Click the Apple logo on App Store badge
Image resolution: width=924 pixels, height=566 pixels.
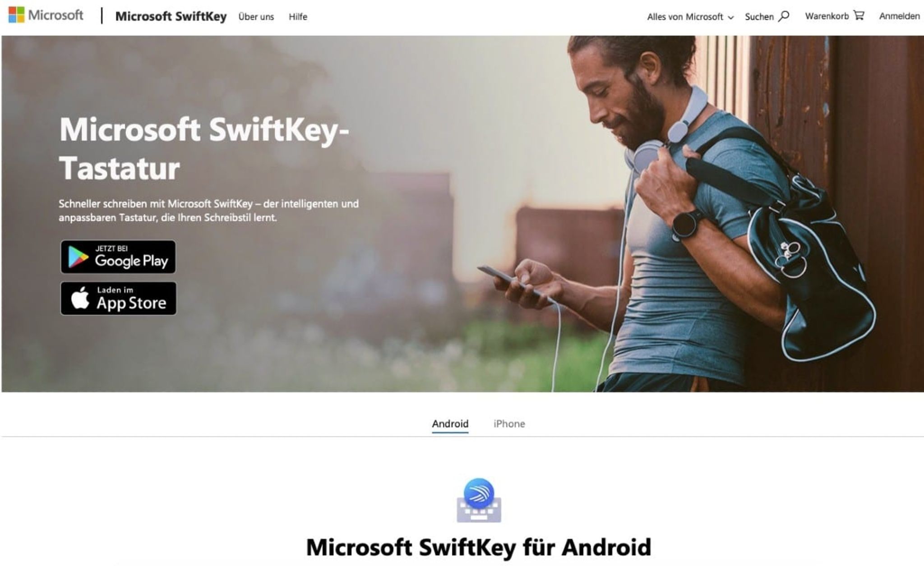tap(80, 298)
